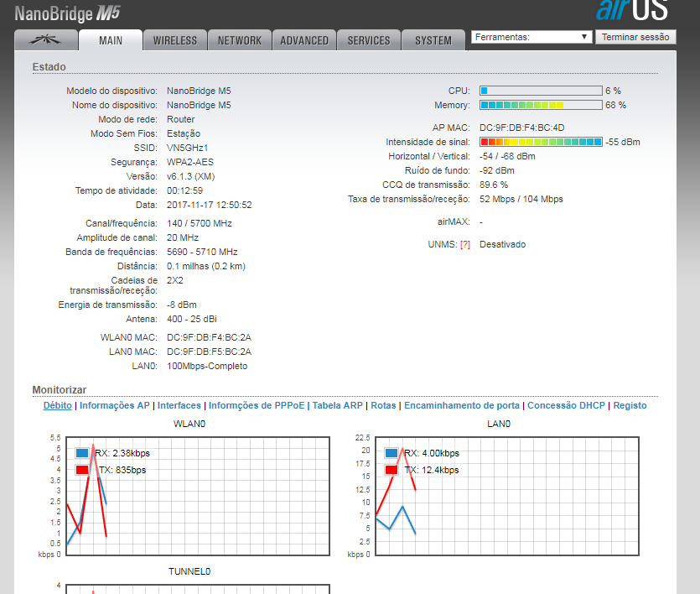Image resolution: width=700 pixels, height=594 pixels.
Task: Select the noise floor -92 dBm value
Action: (497, 170)
